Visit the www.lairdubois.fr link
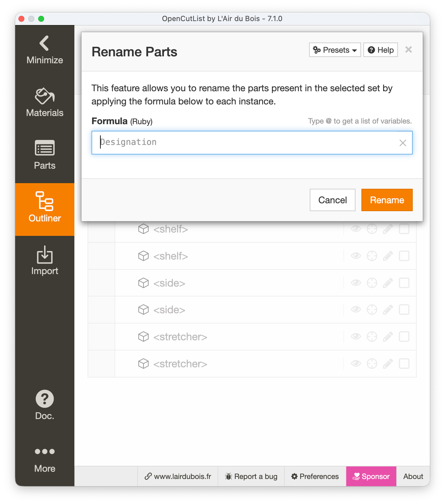The image size is (445, 504). tap(178, 476)
